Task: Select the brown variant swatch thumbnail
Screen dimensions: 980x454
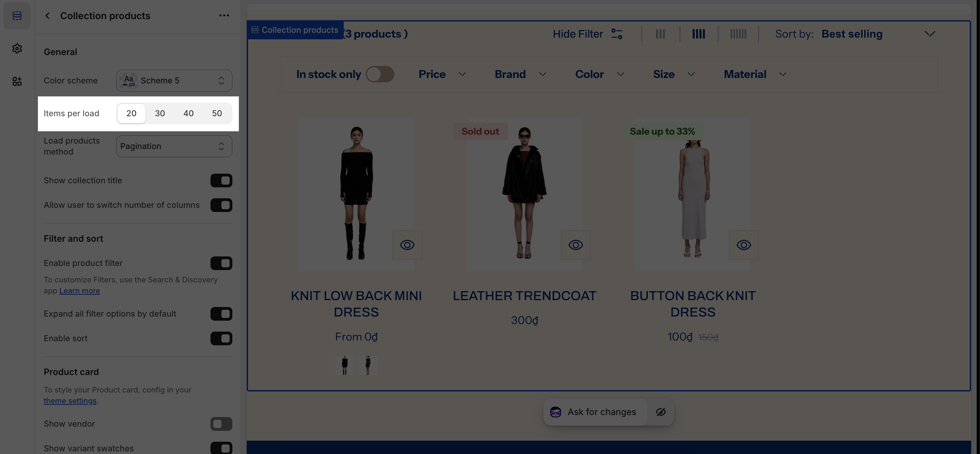Action: tap(368, 365)
